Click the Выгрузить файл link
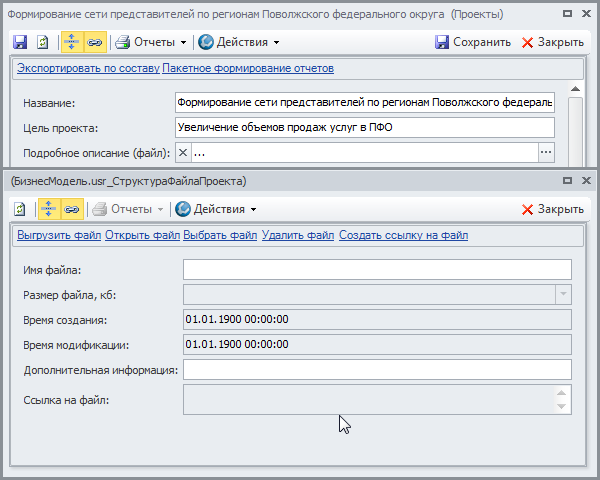 pyautogui.click(x=57, y=235)
